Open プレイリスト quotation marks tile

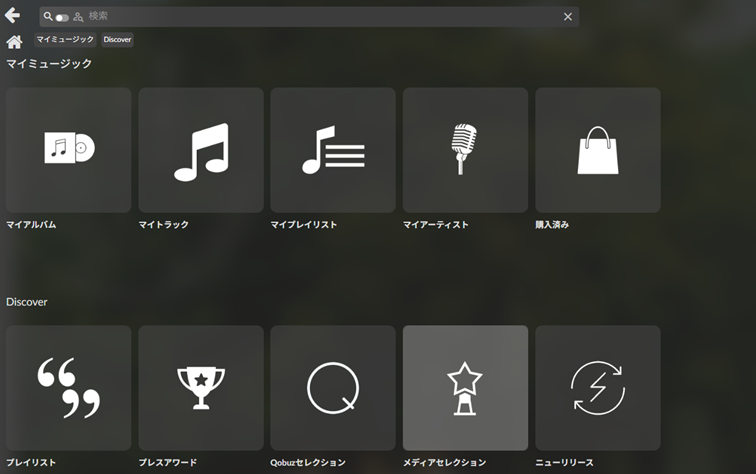coord(68,388)
